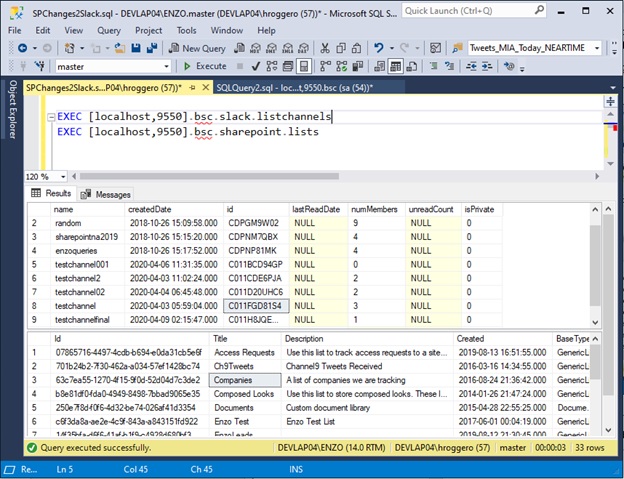Viewport: 624px width, 479px height.
Task: Toggle Include Client Statistics icon
Action: coord(358,66)
